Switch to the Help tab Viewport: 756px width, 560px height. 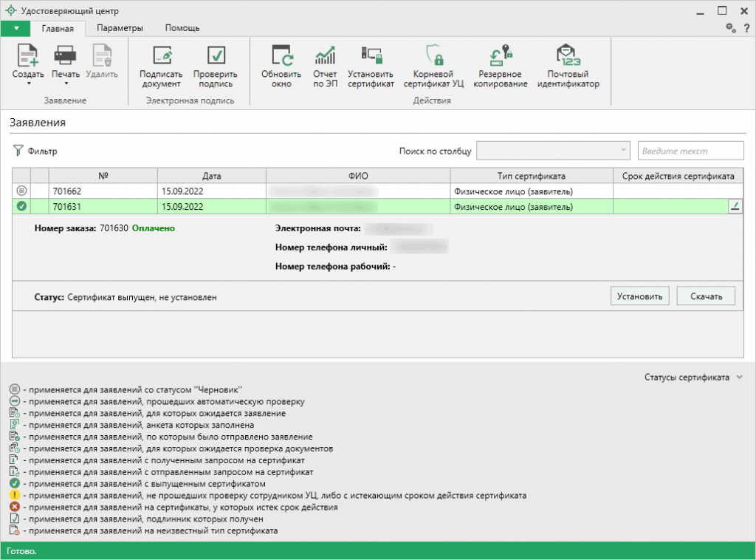(x=182, y=28)
